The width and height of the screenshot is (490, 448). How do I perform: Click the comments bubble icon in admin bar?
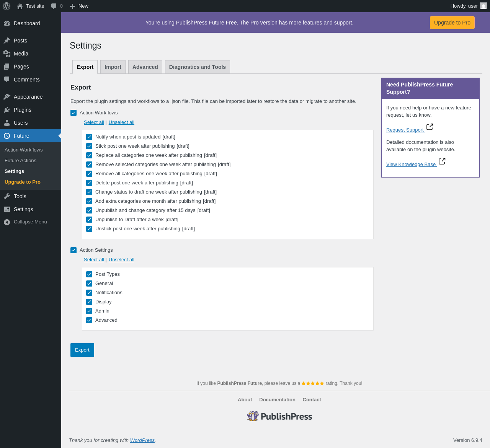coord(54,6)
